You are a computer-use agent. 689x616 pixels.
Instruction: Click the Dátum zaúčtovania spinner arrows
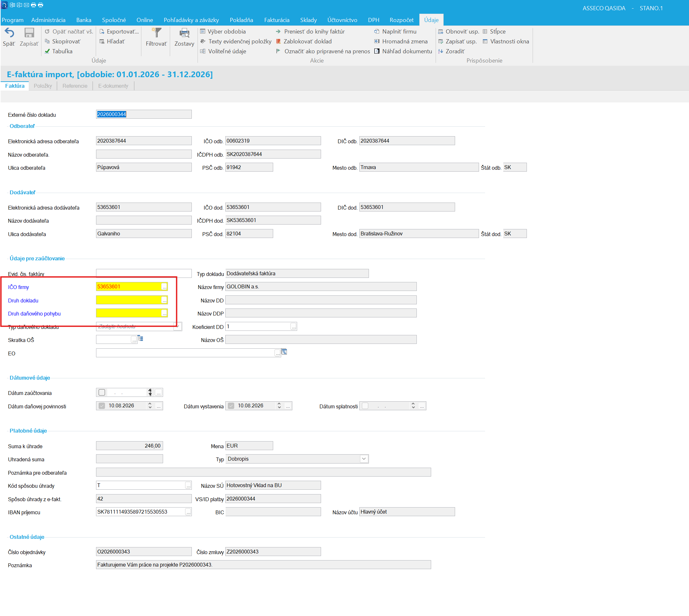(150, 392)
